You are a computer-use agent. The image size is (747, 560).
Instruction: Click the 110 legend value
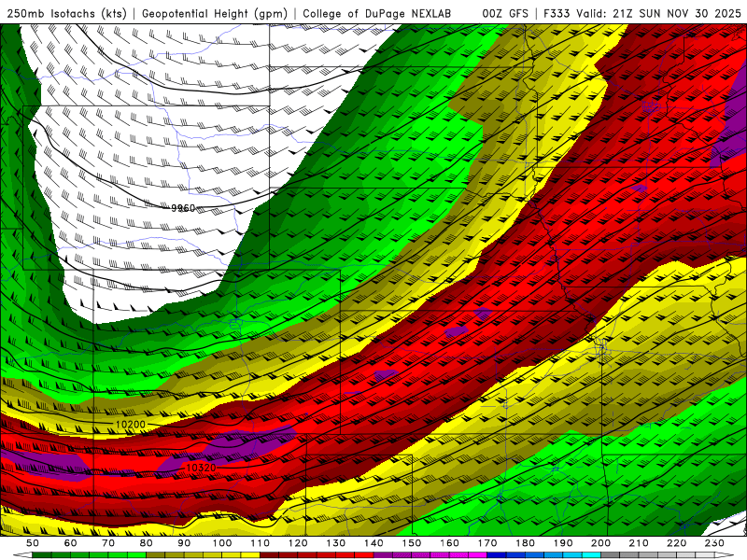261,543
